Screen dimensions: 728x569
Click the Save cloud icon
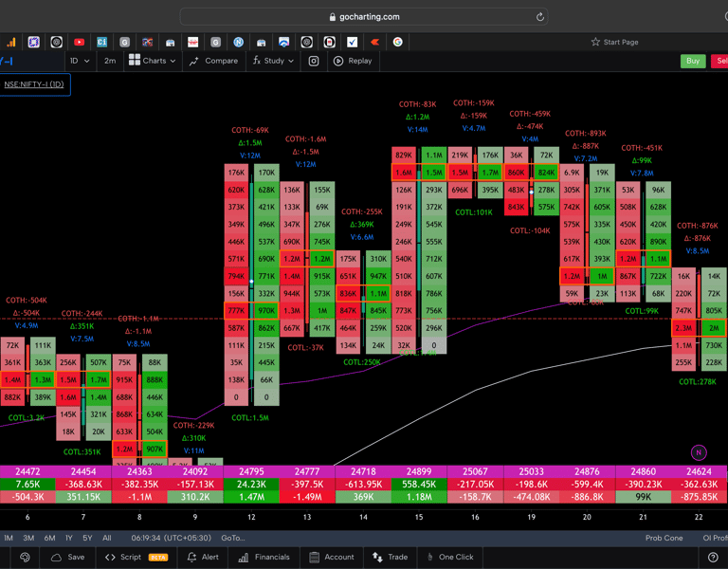coord(56,557)
